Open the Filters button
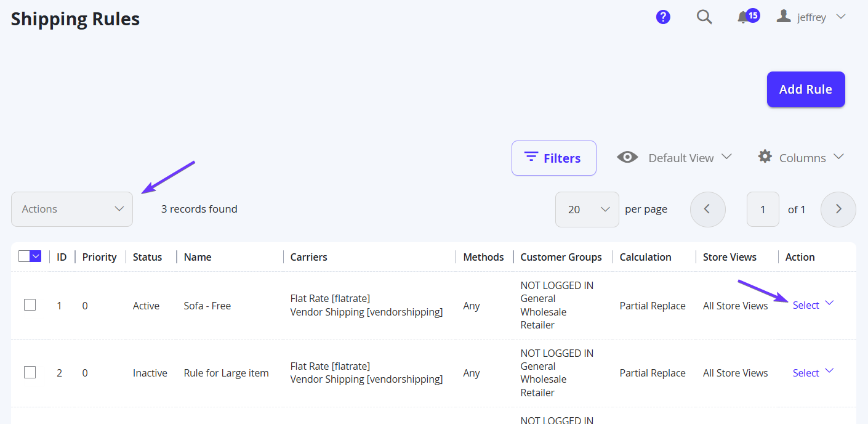This screenshot has width=868, height=424. point(553,158)
